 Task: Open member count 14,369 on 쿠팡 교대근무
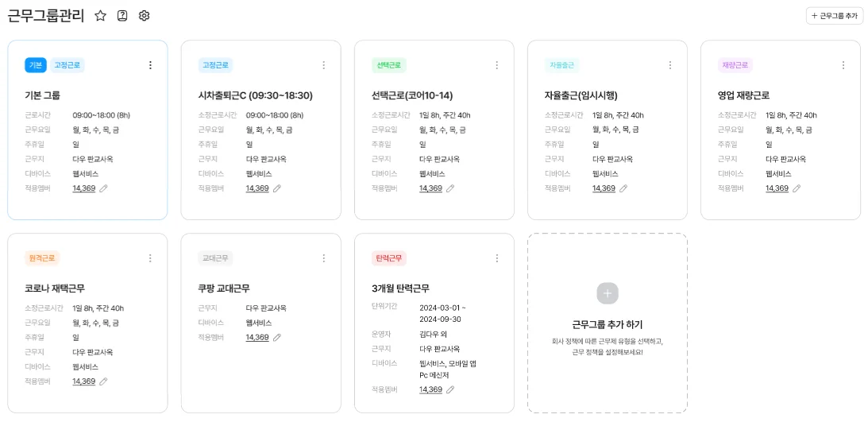[257, 337]
